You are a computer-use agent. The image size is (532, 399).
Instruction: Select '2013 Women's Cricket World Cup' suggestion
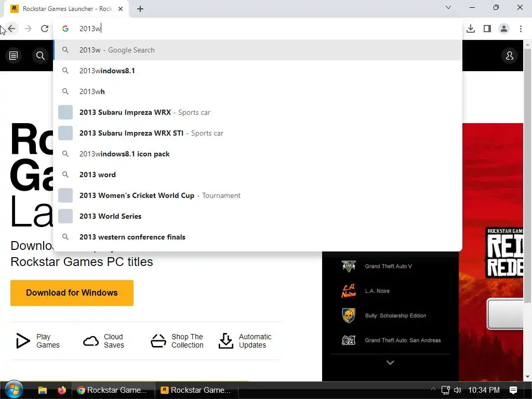point(258,195)
